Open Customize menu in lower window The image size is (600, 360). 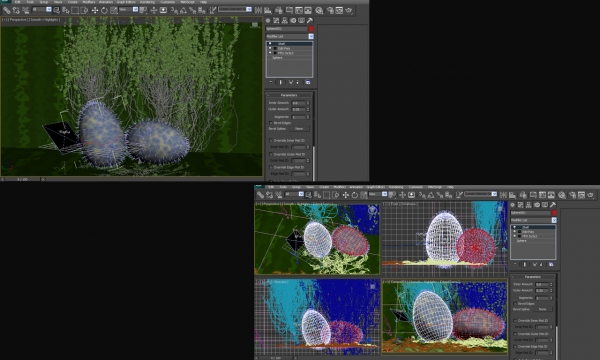pos(416,187)
